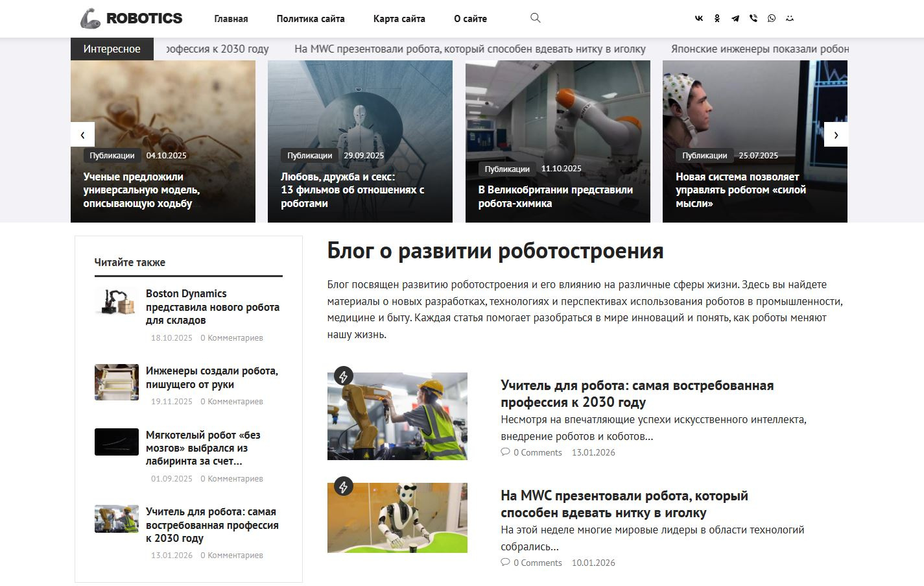Open the WhatsApp icon in the header
The image size is (924, 586).
[772, 18]
